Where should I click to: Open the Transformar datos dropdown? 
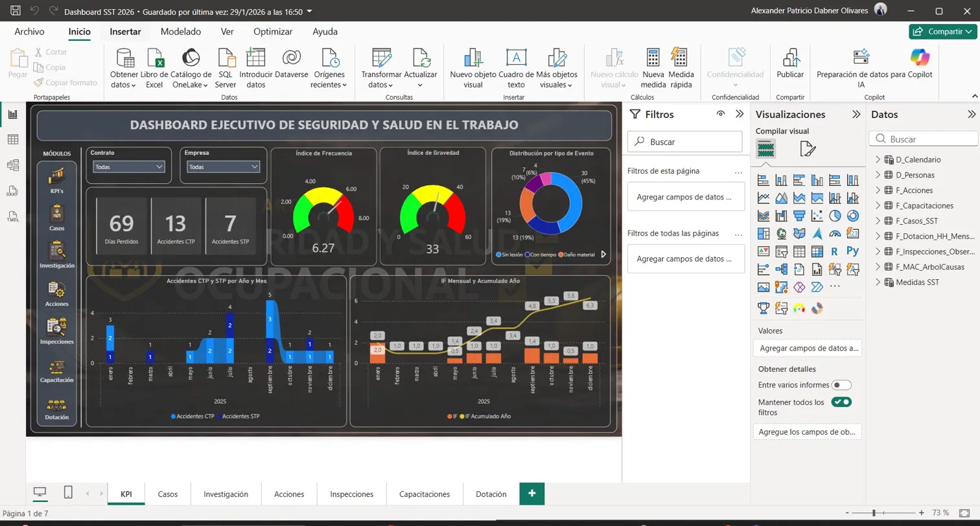click(x=381, y=68)
